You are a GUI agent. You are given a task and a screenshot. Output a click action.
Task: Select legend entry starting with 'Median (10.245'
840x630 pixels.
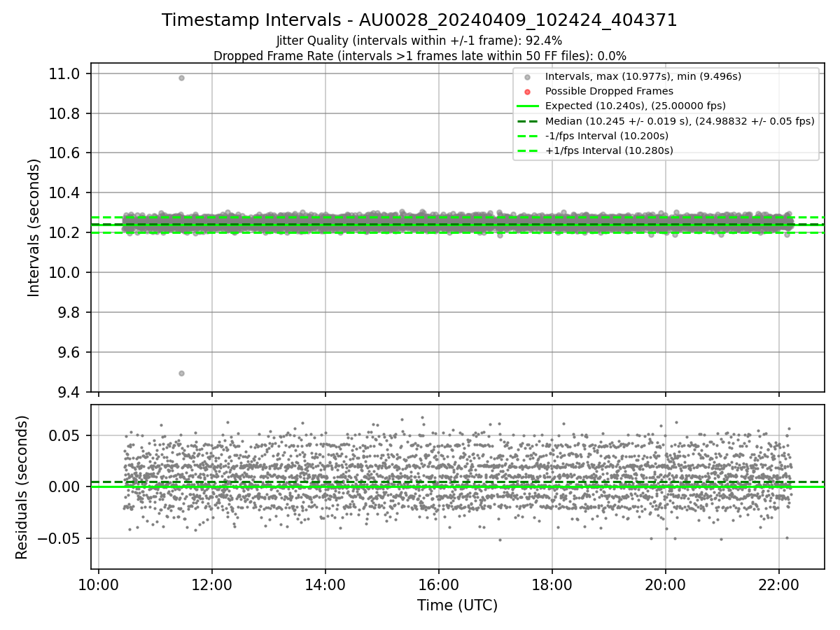point(680,121)
